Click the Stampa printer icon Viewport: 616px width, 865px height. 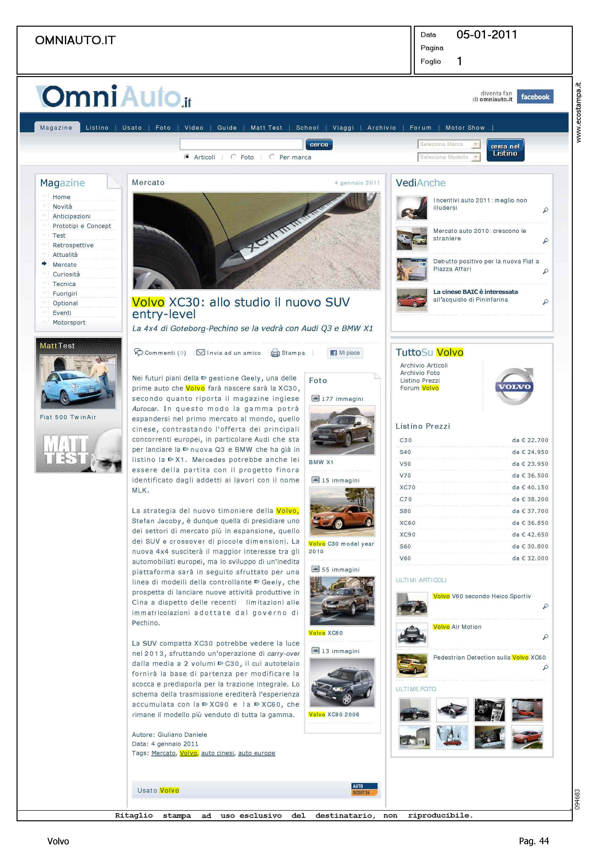(275, 353)
